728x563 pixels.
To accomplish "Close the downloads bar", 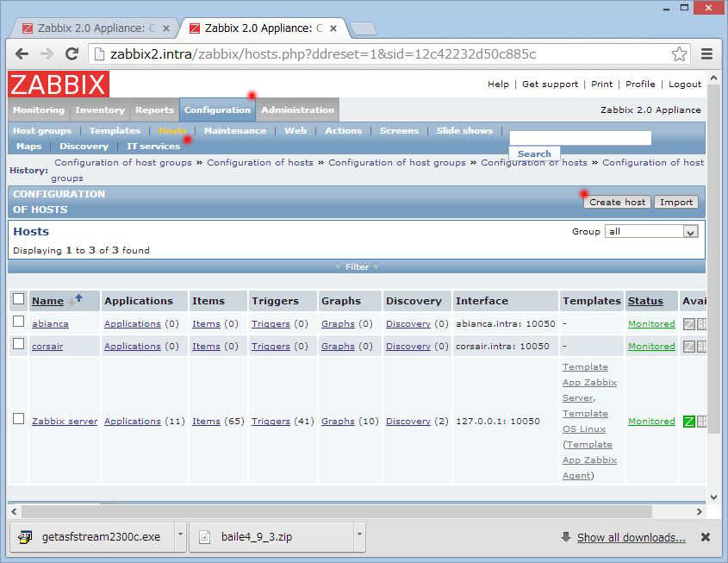I will click(706, 537).
